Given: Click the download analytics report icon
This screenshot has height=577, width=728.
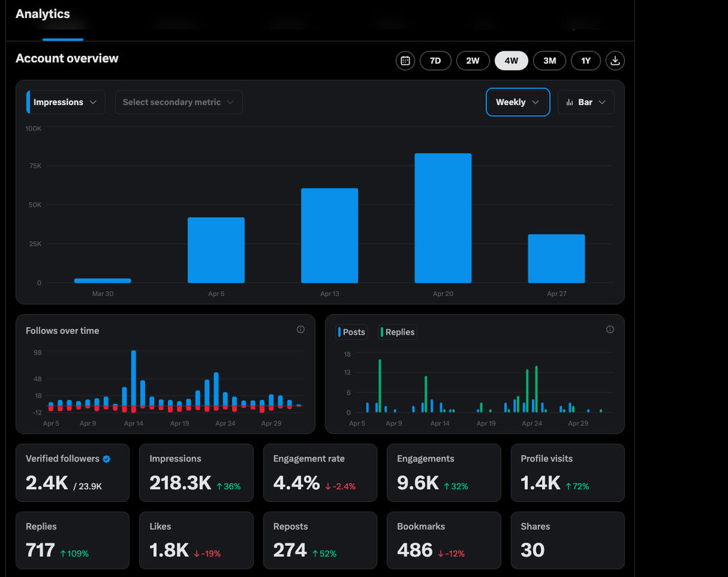Looking at the screenshot, I should coord(615,60).
